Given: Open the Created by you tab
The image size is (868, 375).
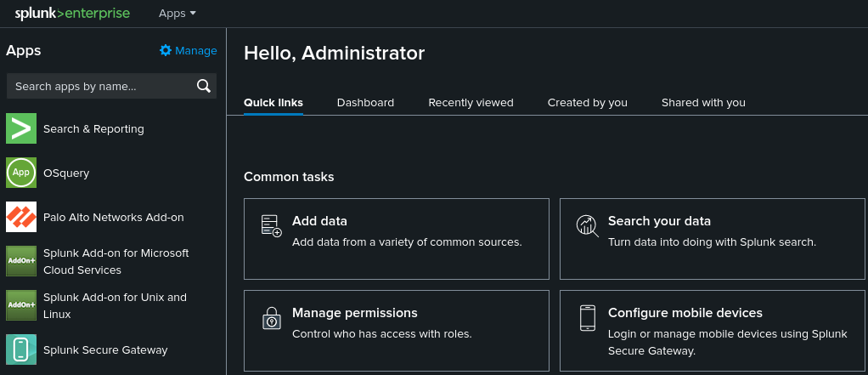Looking at the screenshot, I should click(x=588, y=103).
